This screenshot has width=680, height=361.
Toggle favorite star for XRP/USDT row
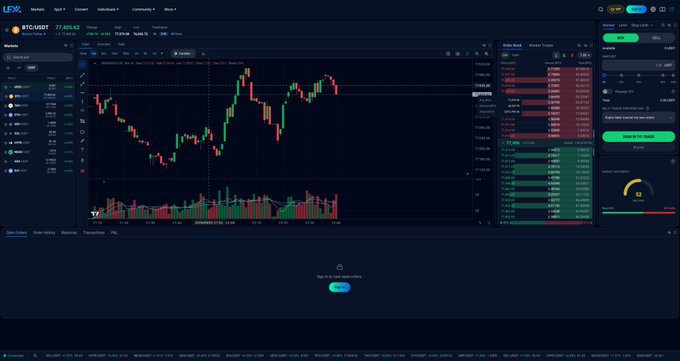6,124
